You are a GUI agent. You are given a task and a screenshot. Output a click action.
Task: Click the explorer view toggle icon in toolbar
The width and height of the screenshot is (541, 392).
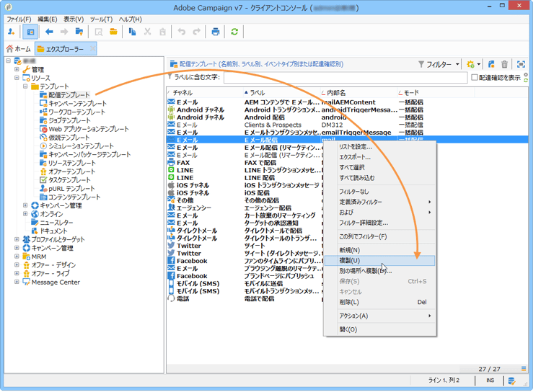tap(30, 32)
